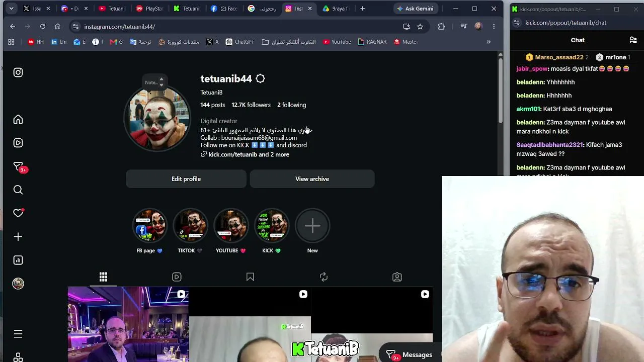644x362 pixels.
Task: Switch to the PlayStation browser tab
Action: click(x=149, y=9)
